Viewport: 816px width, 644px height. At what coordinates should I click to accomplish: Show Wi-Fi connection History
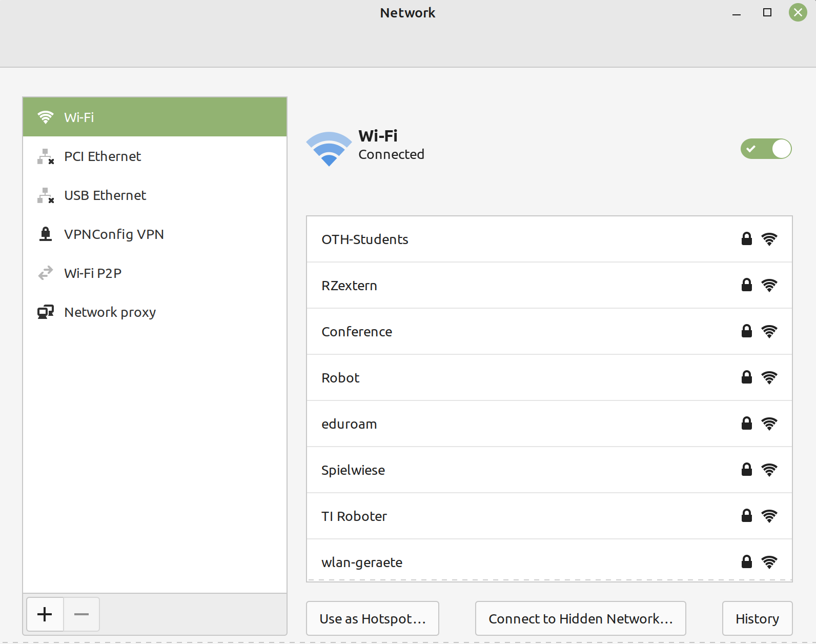tap(757, 619)
